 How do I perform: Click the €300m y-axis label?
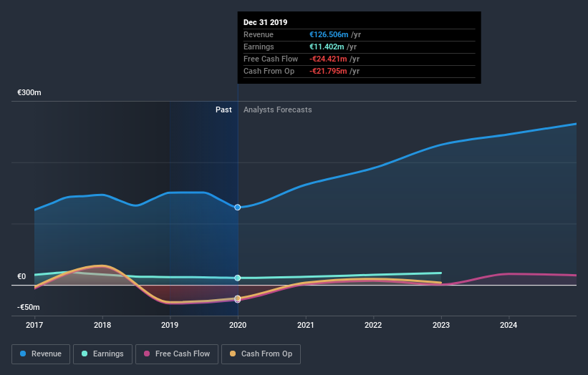click(x=29, y=92)
